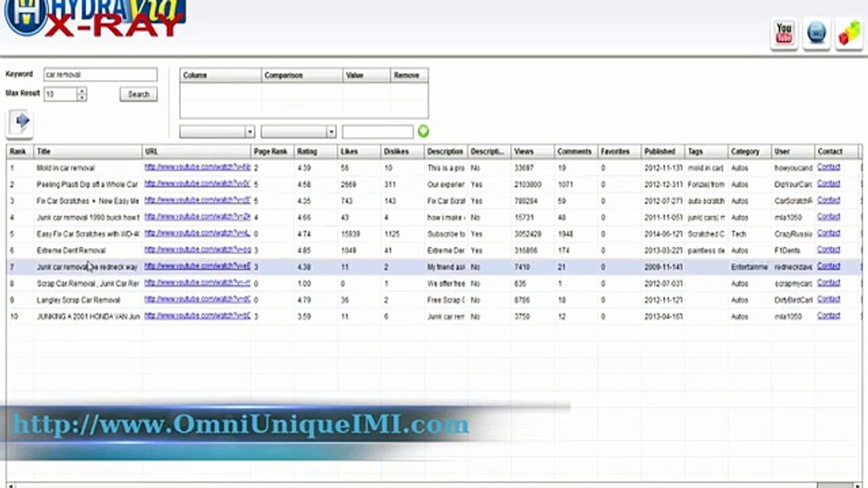Screen dimensions: 868x488
Task: Click Contact link for user scrapmycar
Action: (829, 283)
